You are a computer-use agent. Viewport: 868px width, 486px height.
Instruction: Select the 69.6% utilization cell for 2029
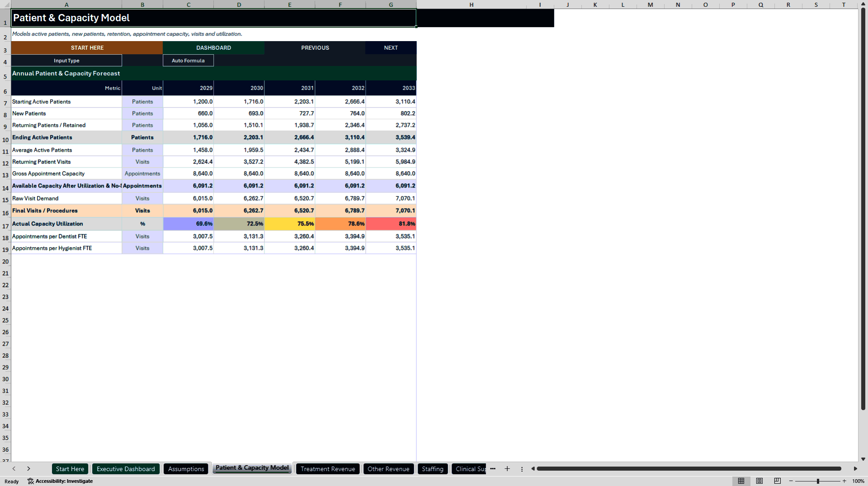click(189, 224)
